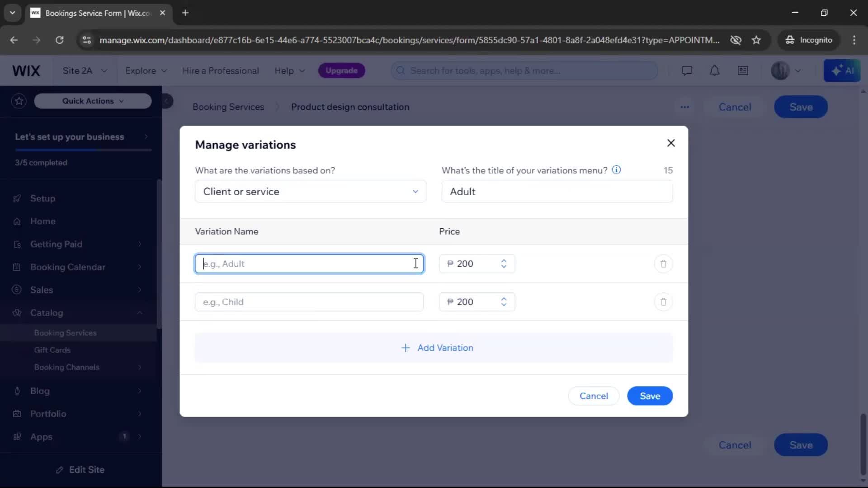Image resolution: width=868 pixels, height=488 pixels.
Task: Open the variations based on dropdown
Action: 310,192
